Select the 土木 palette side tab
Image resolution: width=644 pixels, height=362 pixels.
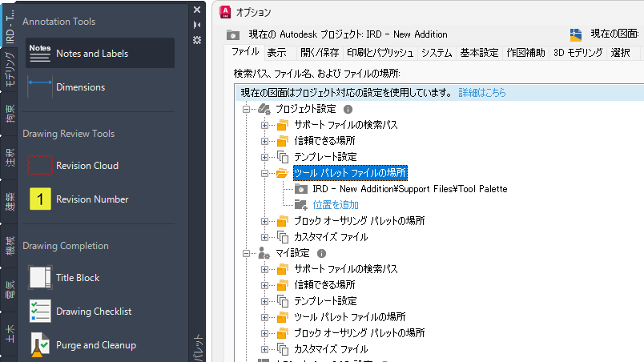tap(10, 333)
